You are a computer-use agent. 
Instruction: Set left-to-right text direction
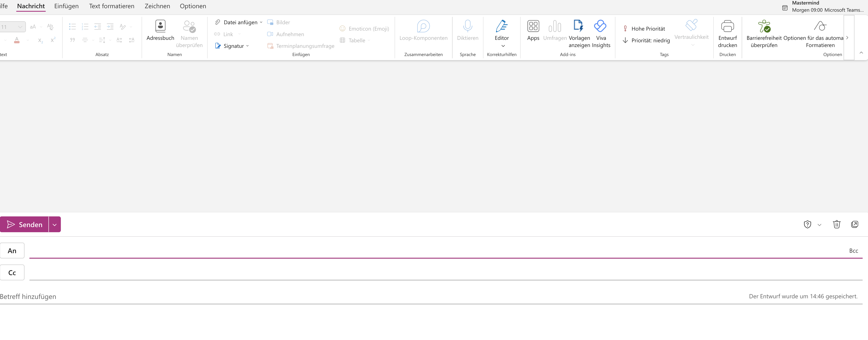(x=119, y=40)
